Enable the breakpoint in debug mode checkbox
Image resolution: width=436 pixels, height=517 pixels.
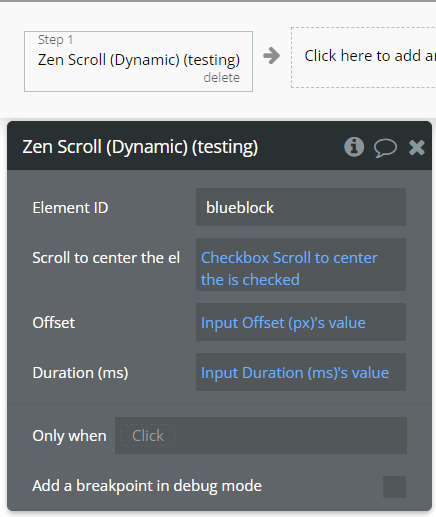394,487
